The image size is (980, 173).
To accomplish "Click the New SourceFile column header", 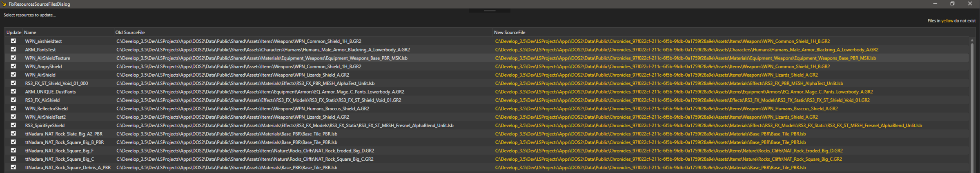I will [510, 32].
